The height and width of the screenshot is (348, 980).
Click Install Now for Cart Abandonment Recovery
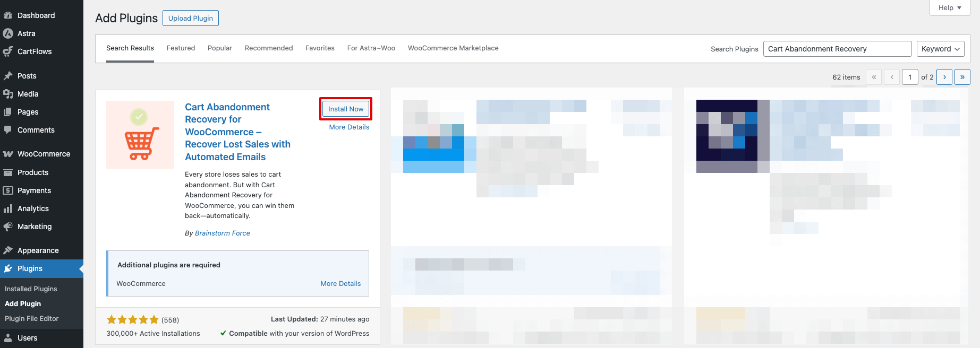coord(346,109)
